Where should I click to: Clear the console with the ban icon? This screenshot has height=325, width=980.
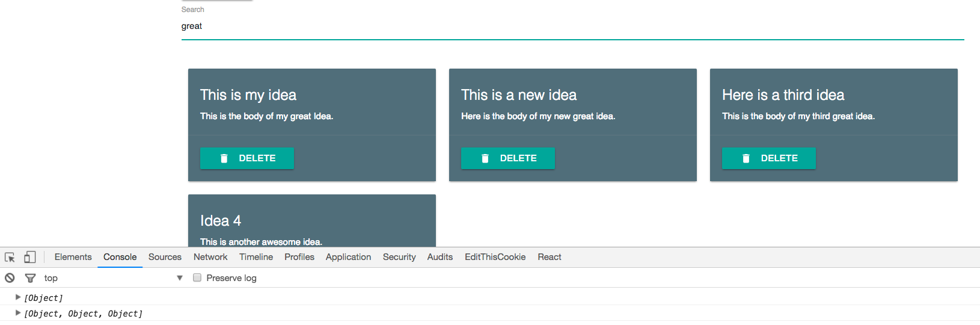(10, 277)
